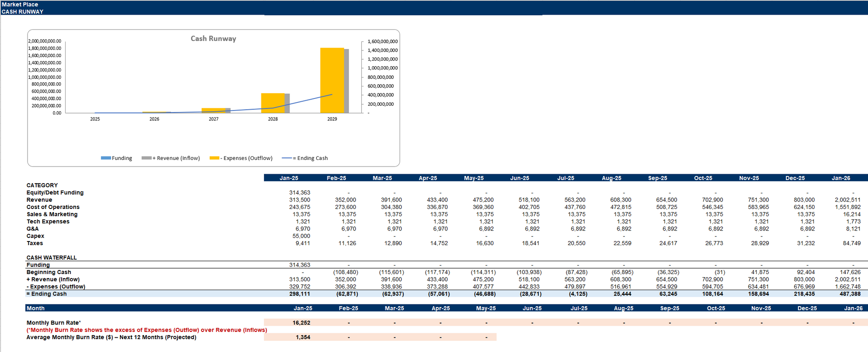Image resolution: width=868 pixels, height=352 pixels.
Task: Click the '= Ending Cash' row label
Action: pos(46,294)
